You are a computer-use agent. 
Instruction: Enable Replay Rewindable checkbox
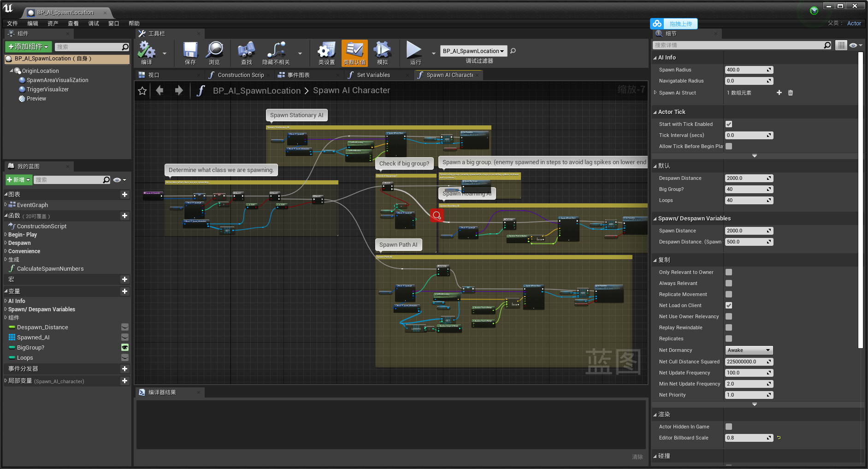click(729, 327)
